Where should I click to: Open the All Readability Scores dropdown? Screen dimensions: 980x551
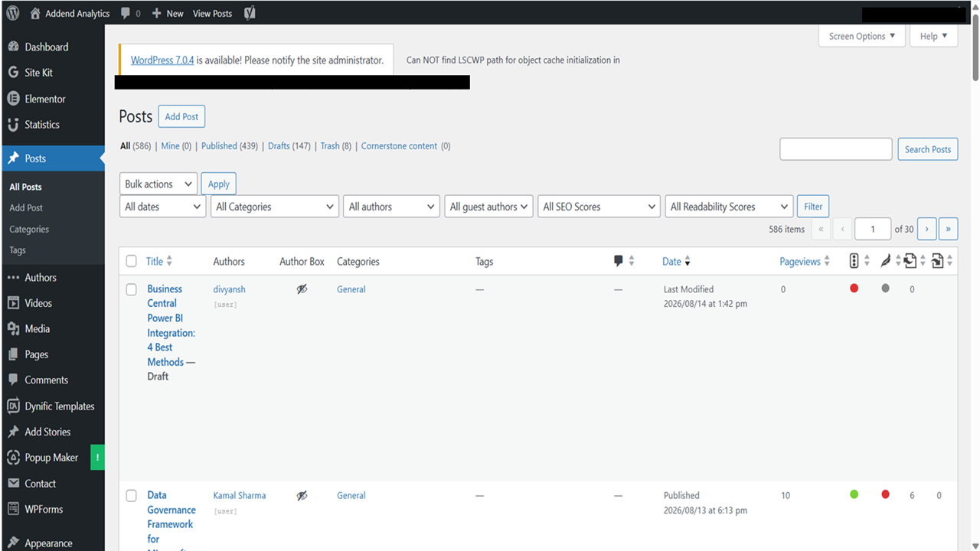[729, 207]
